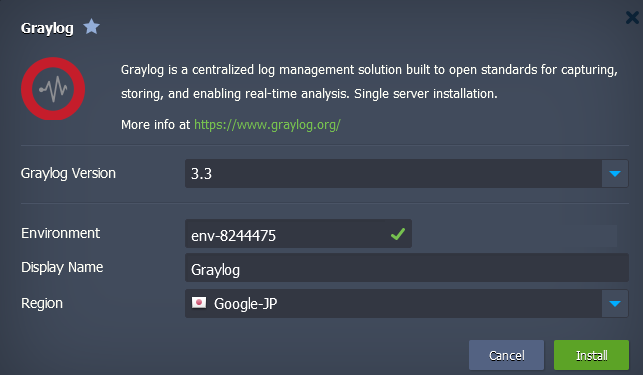Focus the Environment field env-8244475
The image size is (643, 375).
coord(298,234)
